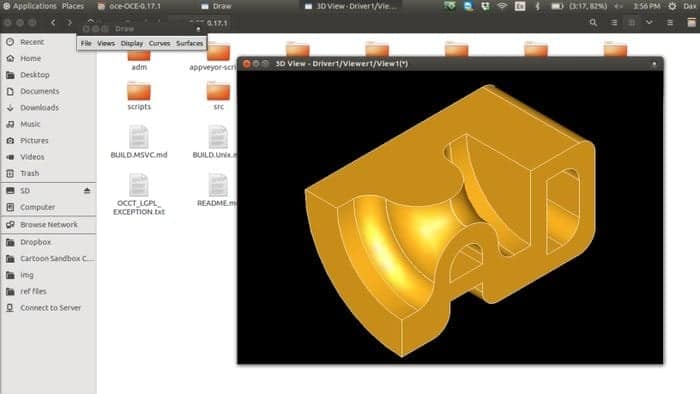The height and width of the screenshot is (394, 700).
Task: Switch to list view icon in toolbar
Action: tap(614, 22)
